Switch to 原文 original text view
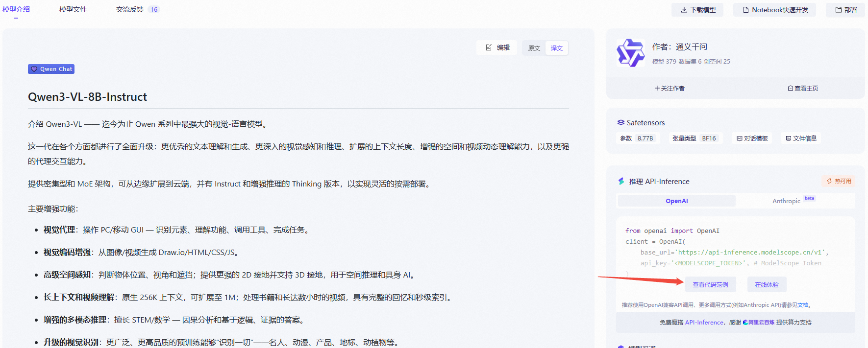The image size is (868, 348). [x=534, y=48]
